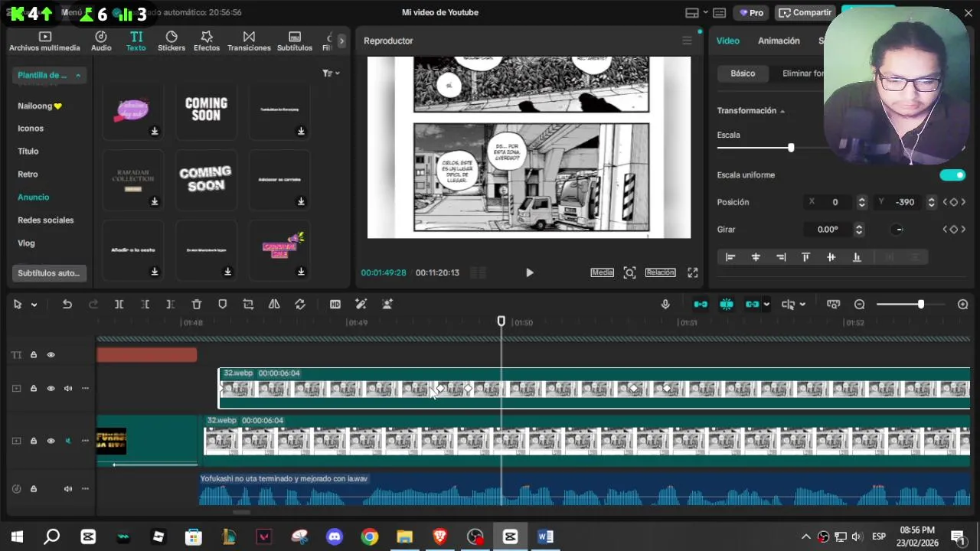Open more options for upper video track

pos(85,389)
